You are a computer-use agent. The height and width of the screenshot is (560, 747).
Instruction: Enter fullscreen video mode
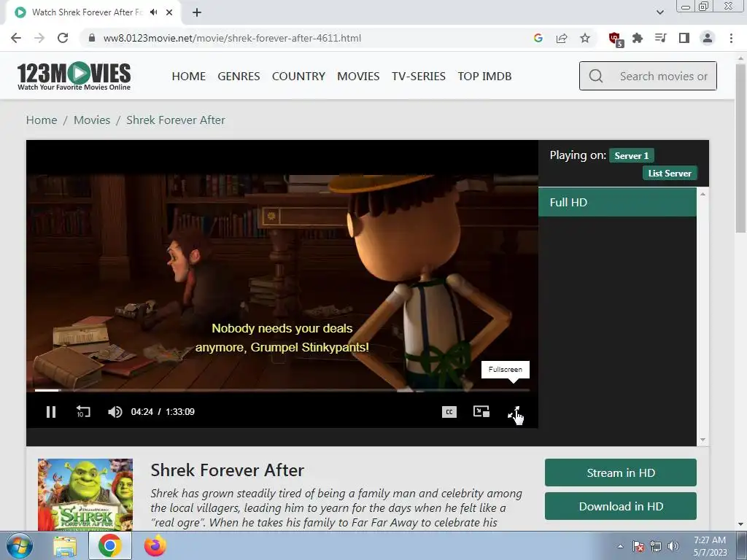[x=514, y=413]
